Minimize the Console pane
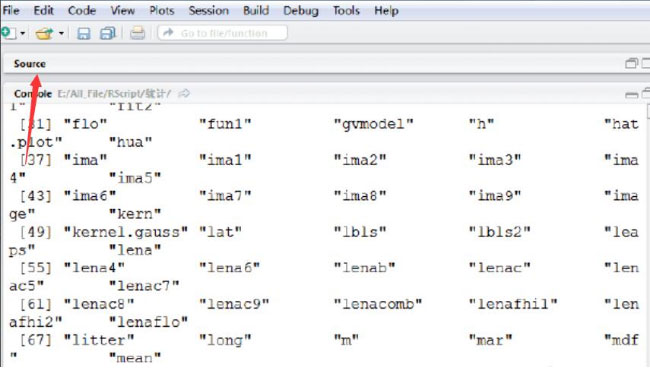This screenshot has height=372, width=650. (631, 95)
